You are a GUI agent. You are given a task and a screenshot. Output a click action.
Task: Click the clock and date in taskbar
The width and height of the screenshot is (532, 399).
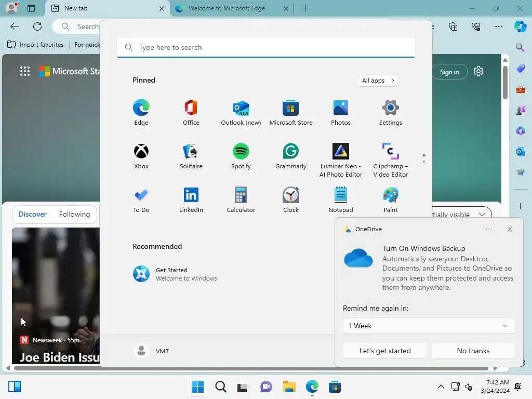[x=495, y=387]
